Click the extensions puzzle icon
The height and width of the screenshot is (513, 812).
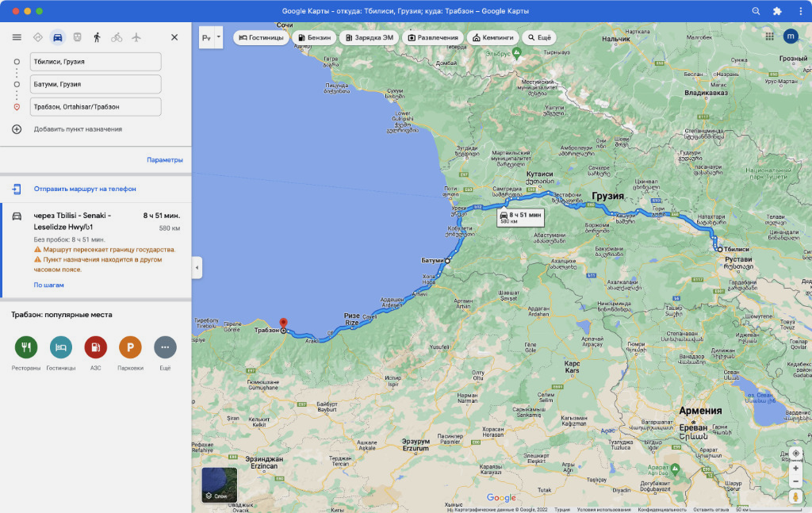[777, 11]
